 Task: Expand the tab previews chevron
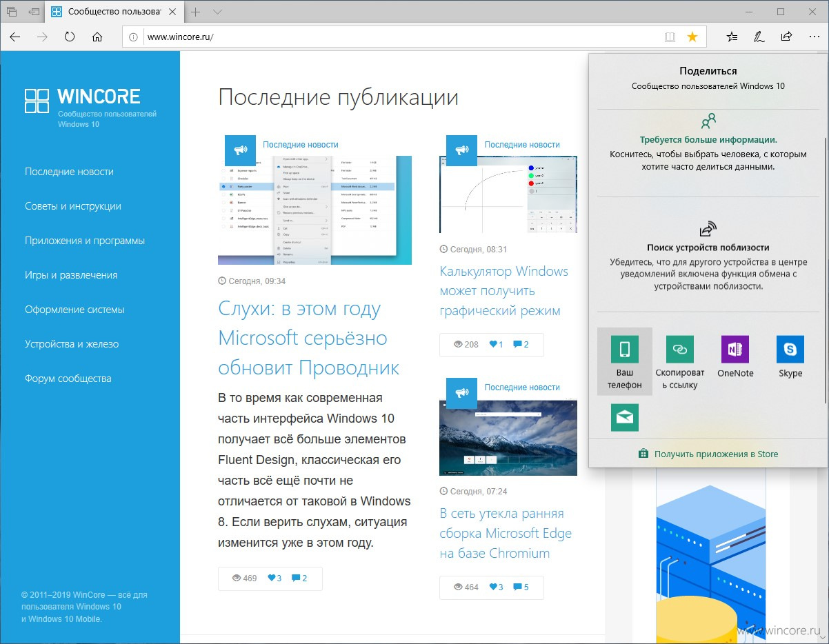coord(217,12)
